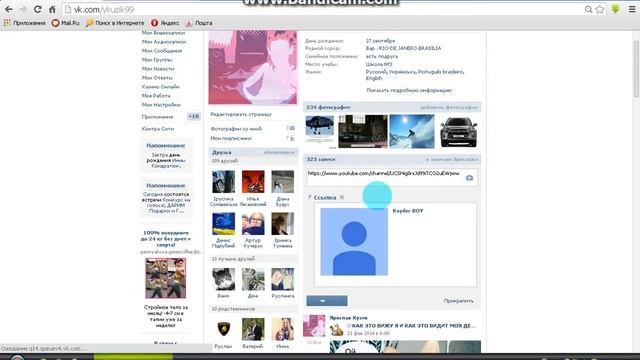Image resolution: width=640 pixels, height=360 pixels.
Task: Click the blue send post button
Action: click(x=327, y=301)
